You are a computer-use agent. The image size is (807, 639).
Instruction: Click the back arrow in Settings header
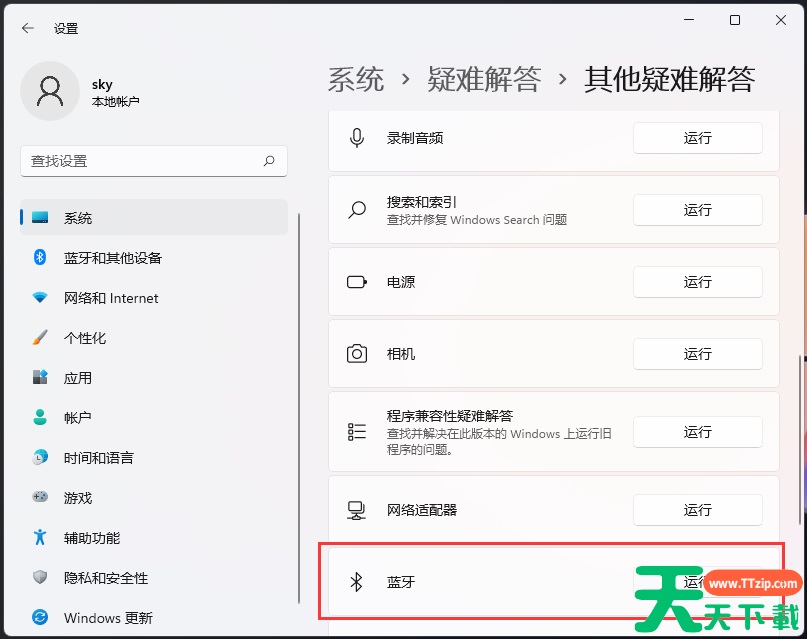[x=27, y=29]
